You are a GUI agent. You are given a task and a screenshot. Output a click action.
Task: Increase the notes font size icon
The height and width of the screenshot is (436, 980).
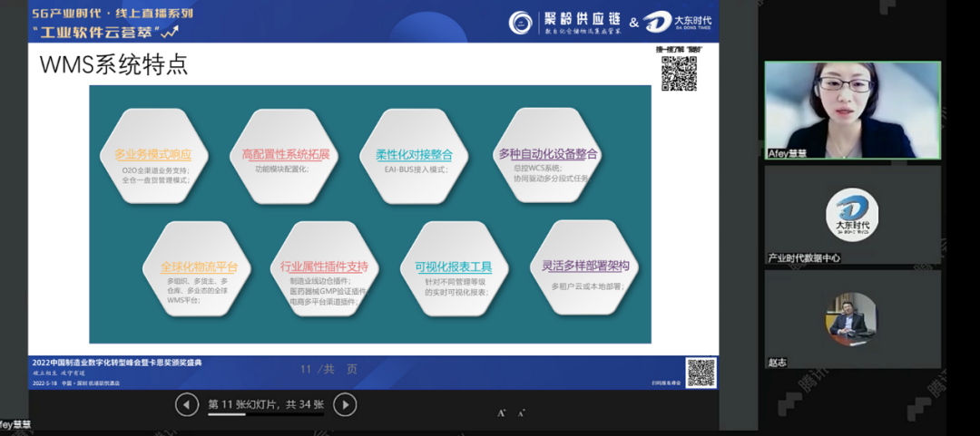point(501,413)
